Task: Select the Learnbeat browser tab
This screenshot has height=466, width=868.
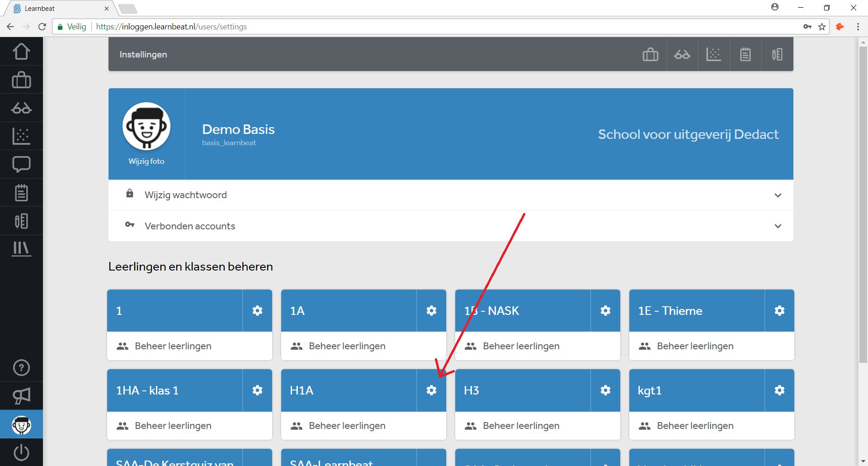Action: [x=61, y=8]
